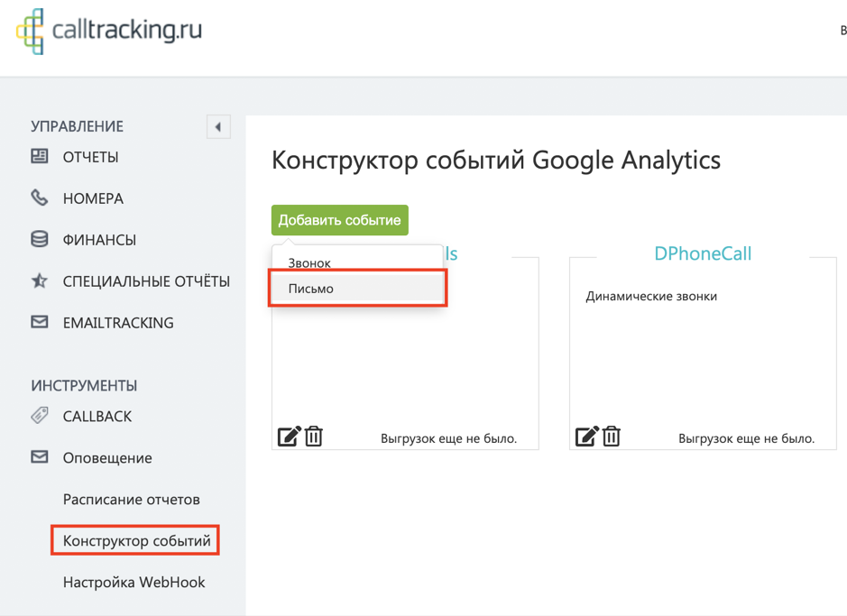Open СПЕЦИАЛЬНЫЕ ОТЧЁТЫ
The width and height of the screenshot is (847, 616).
(146, 281)
